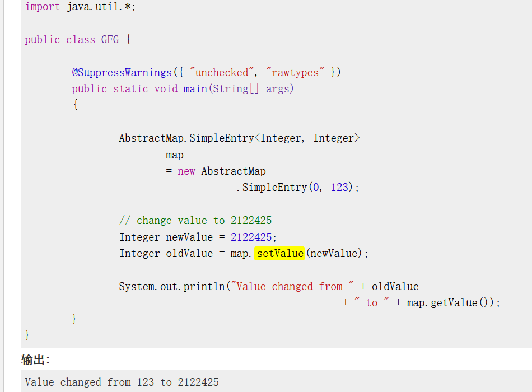The image size is (532, 392).
Task: Click the "Value changed from " string
Action: 292,287
